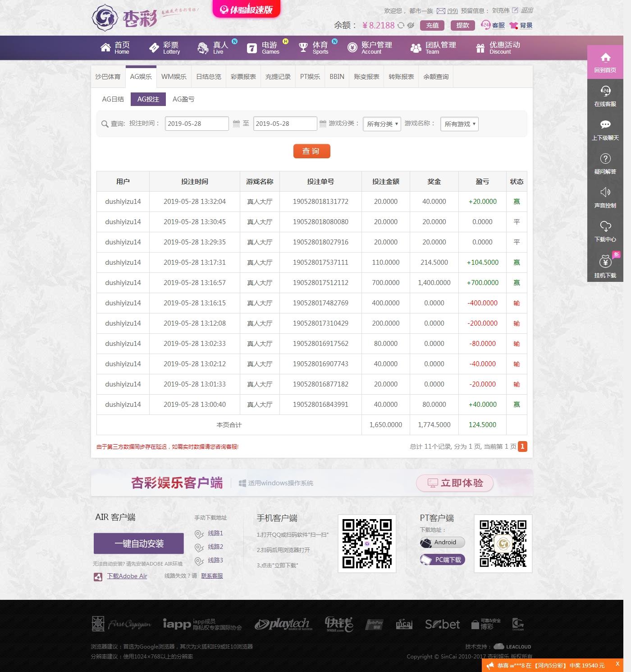Click the mobile client QR code

pos(367,543)
